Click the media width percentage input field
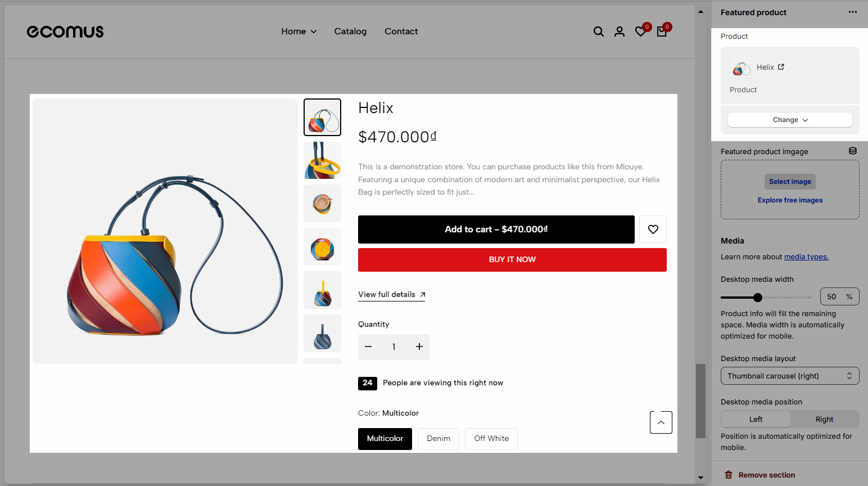Screen dimensions: 868x486 [839, 296]
